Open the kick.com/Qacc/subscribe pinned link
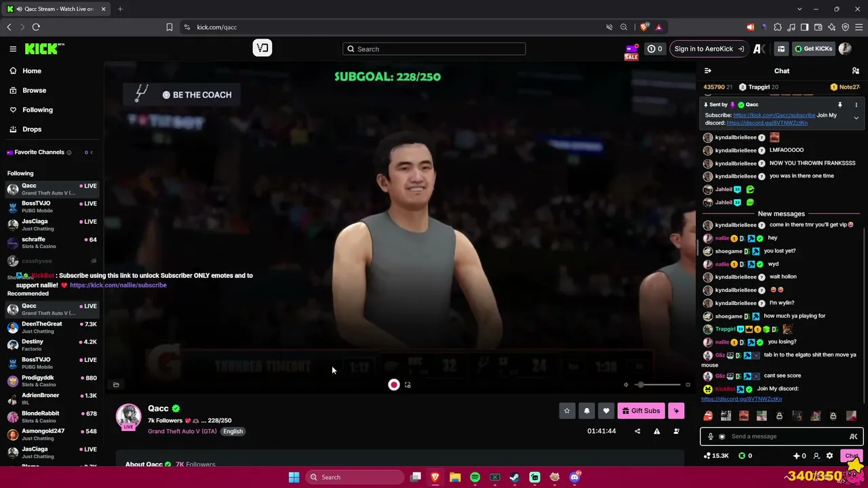 [x=774, y=115]
